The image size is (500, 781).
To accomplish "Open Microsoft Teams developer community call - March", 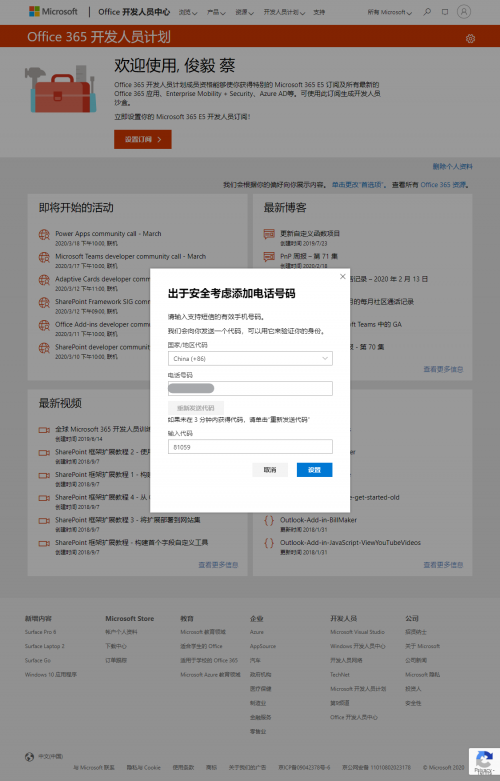I will click(130, 257).
